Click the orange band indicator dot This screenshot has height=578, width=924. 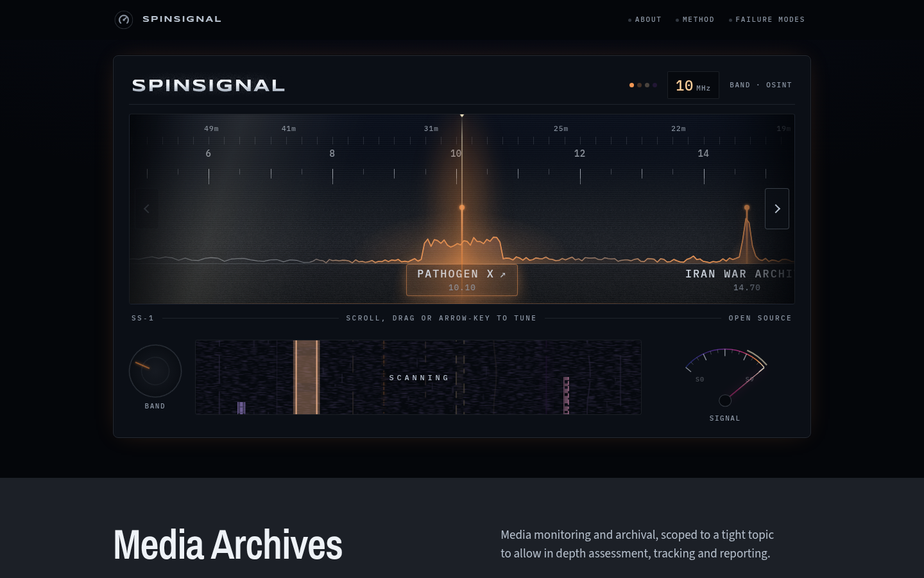pos(631,85)
